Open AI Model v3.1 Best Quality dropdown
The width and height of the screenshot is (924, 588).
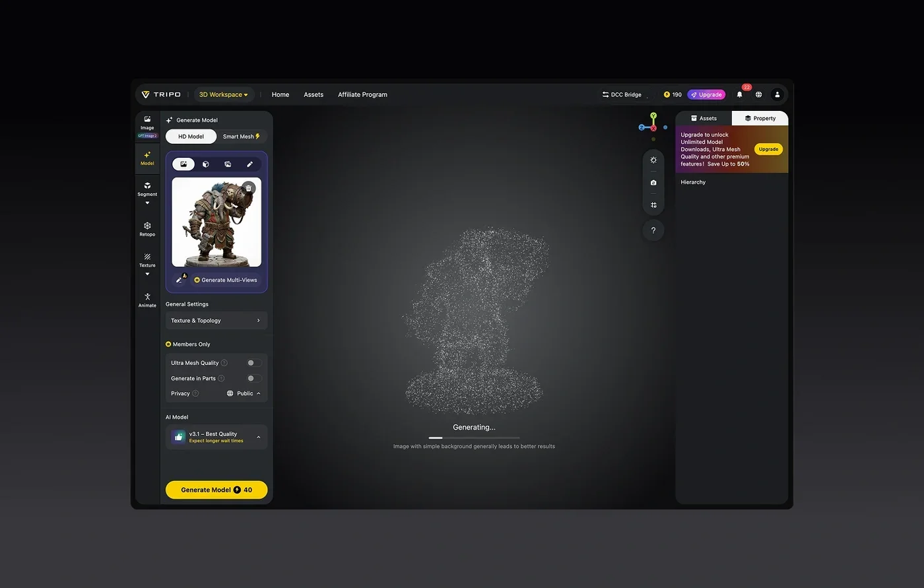tap(216, 437)
